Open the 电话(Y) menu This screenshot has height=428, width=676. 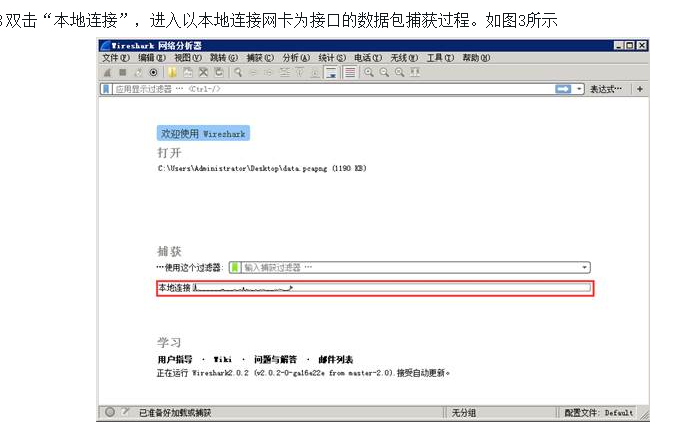point(368,57)
